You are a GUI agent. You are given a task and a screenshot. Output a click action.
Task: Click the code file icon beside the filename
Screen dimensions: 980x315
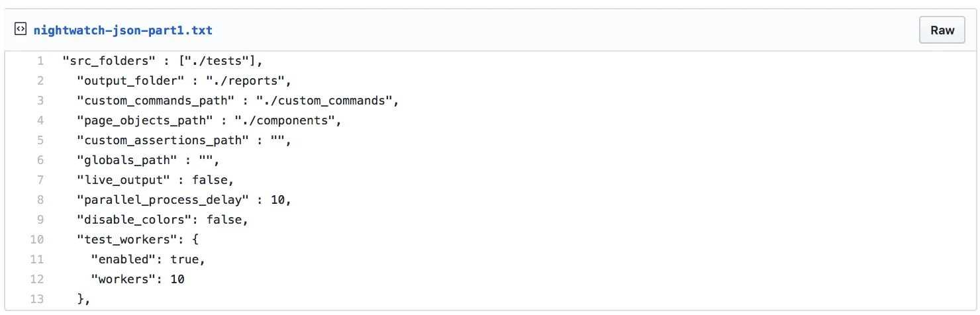tap(21, 29)
